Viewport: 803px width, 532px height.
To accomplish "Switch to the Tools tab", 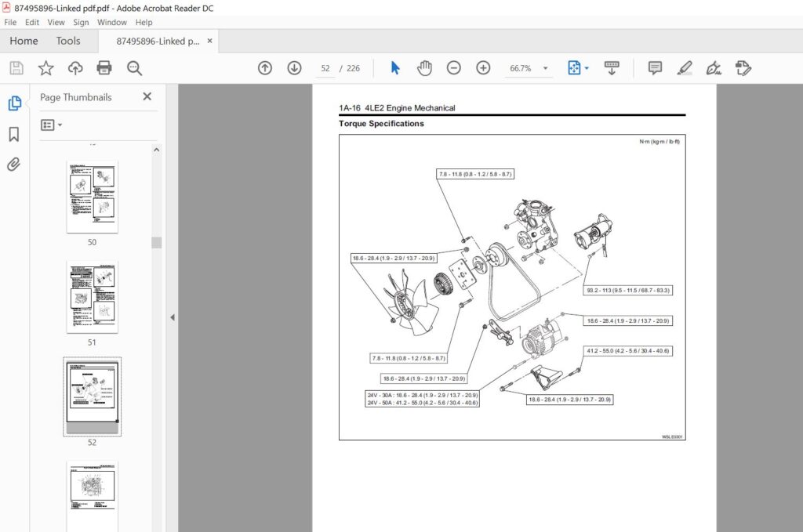I will click(68, 41).
